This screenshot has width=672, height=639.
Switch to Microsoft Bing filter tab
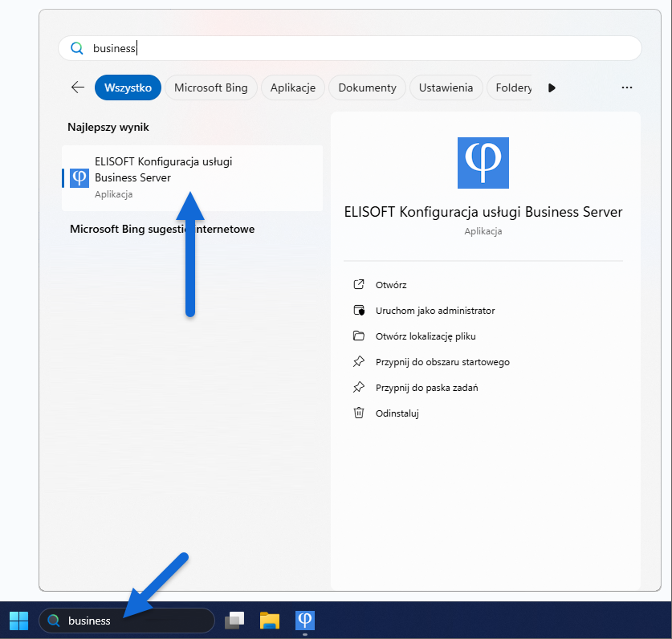coord(210,88)
